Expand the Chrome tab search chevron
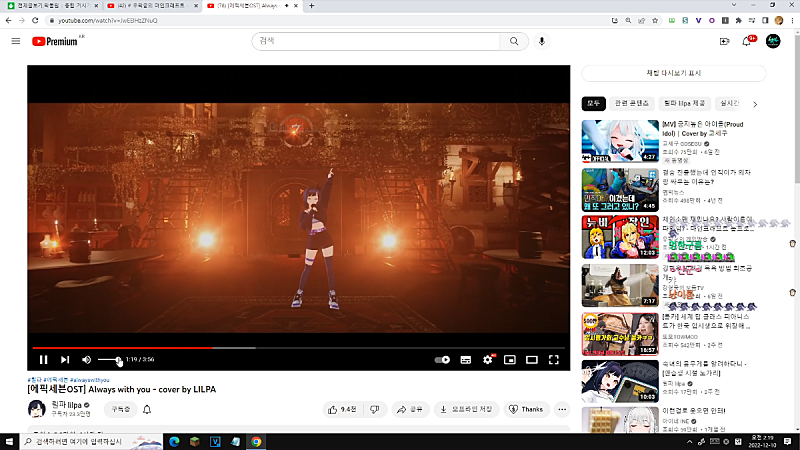Viewport: 800px width, 450px height. click(734, 5)
